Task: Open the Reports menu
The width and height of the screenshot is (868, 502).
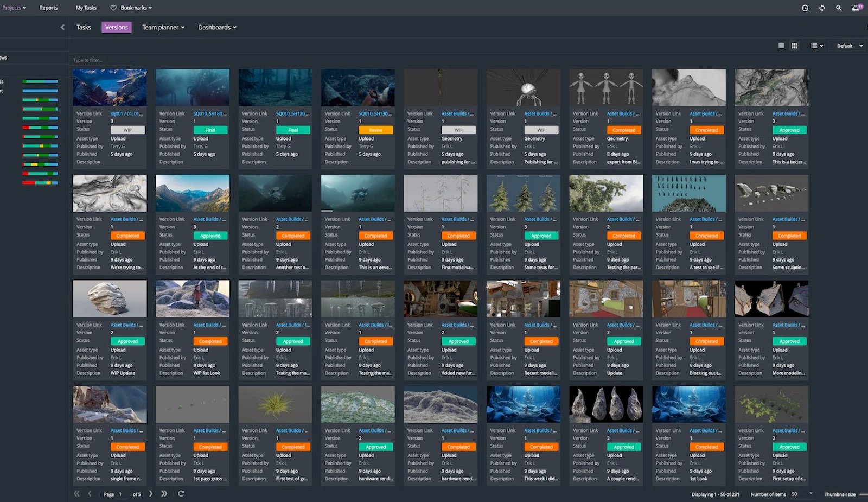Action: pyautogui.click(x=48, y=8)
